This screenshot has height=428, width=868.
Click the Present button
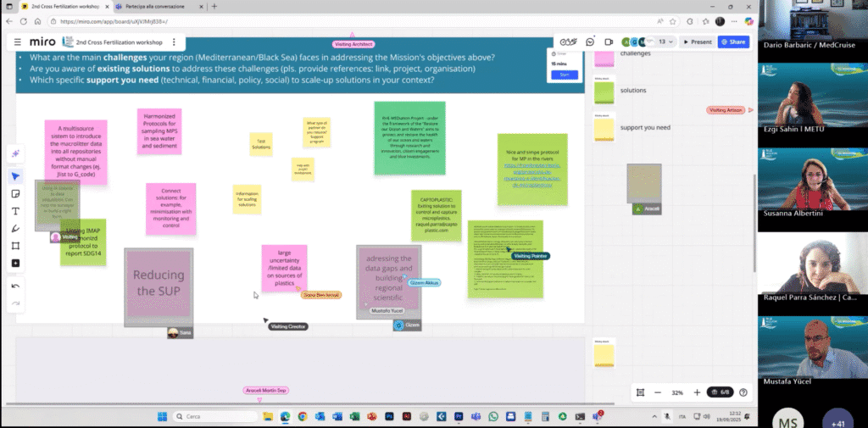click(x=697, y=42)
